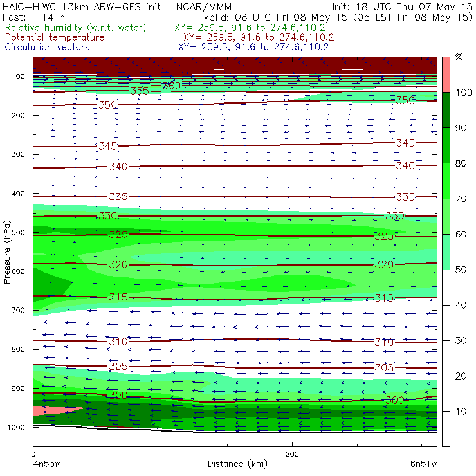Click the blue XY coordinates line
This screenshot has width=476, height=476.
click(253, 47)
